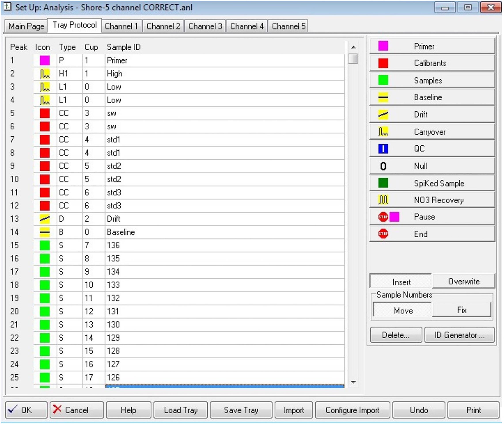Insert a Pause stop item

(x=432, y=217)
